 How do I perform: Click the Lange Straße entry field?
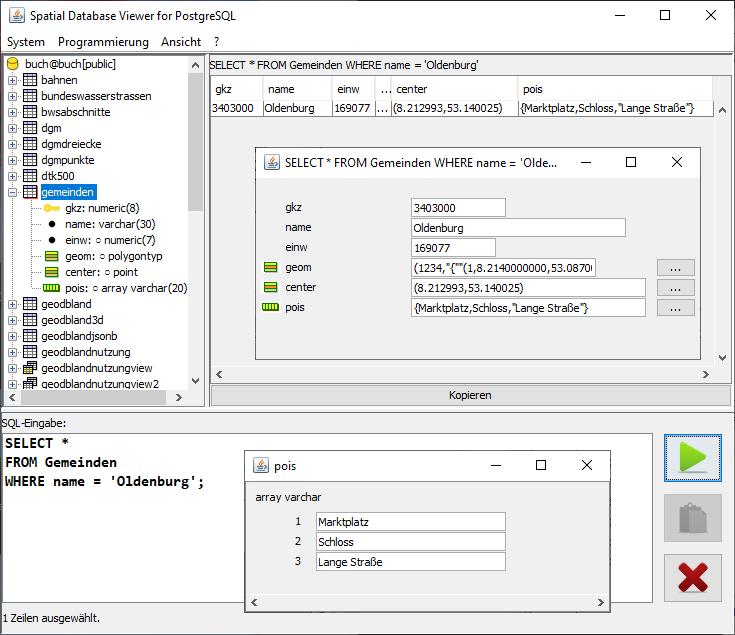click(x=411, y=561)
